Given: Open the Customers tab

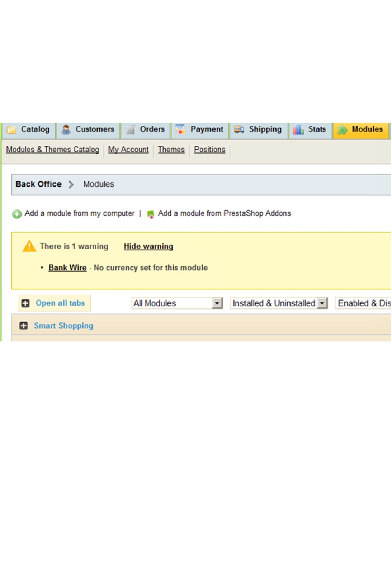Looking at the screenshot, I should [x=88, y=130].
